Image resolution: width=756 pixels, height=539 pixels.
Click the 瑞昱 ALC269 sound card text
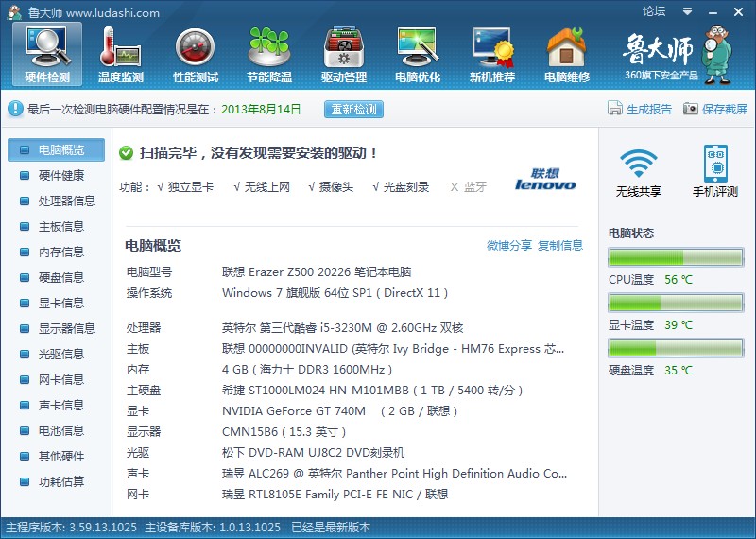pyautogui.click(x=394, y=474)
